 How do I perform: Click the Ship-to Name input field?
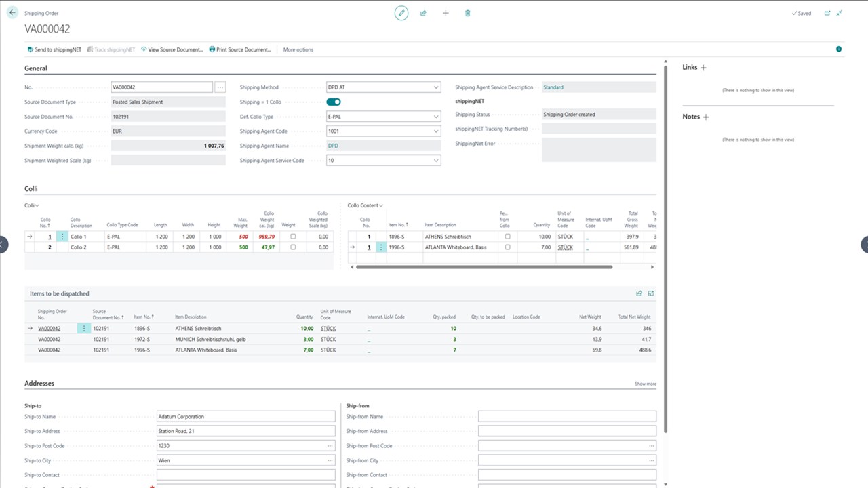coord(246,417)
